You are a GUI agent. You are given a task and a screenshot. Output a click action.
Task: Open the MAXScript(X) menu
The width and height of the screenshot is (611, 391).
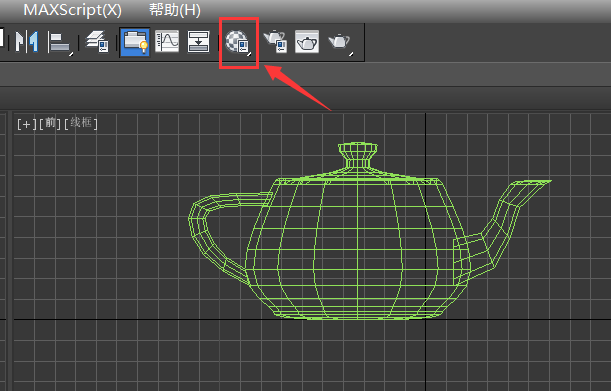[72, 10]
